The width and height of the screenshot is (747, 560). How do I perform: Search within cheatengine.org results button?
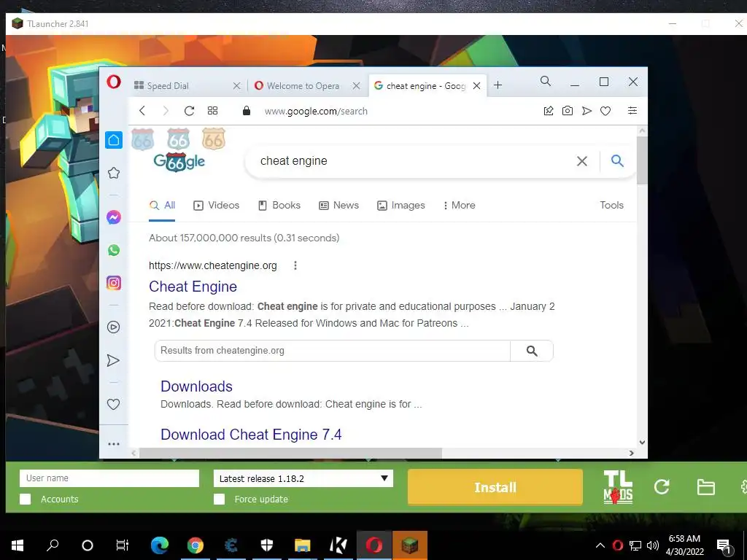click(x=532, y=351)
